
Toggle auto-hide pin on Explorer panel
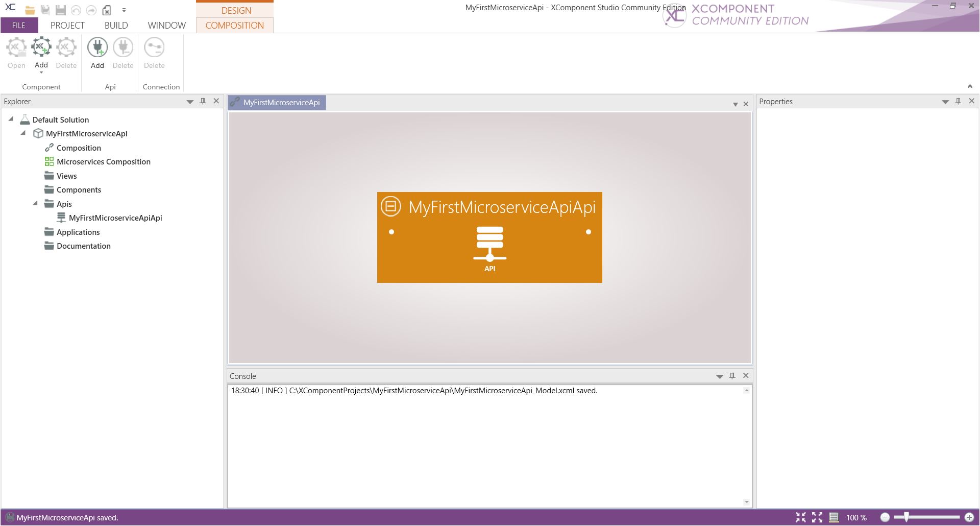203,101
